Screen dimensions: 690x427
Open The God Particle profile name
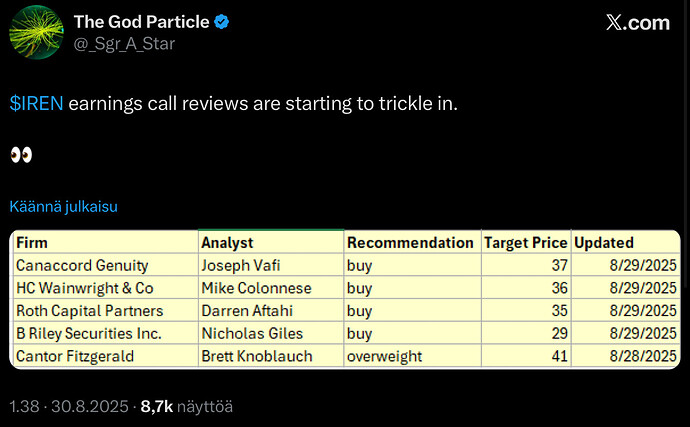point(139,23)
